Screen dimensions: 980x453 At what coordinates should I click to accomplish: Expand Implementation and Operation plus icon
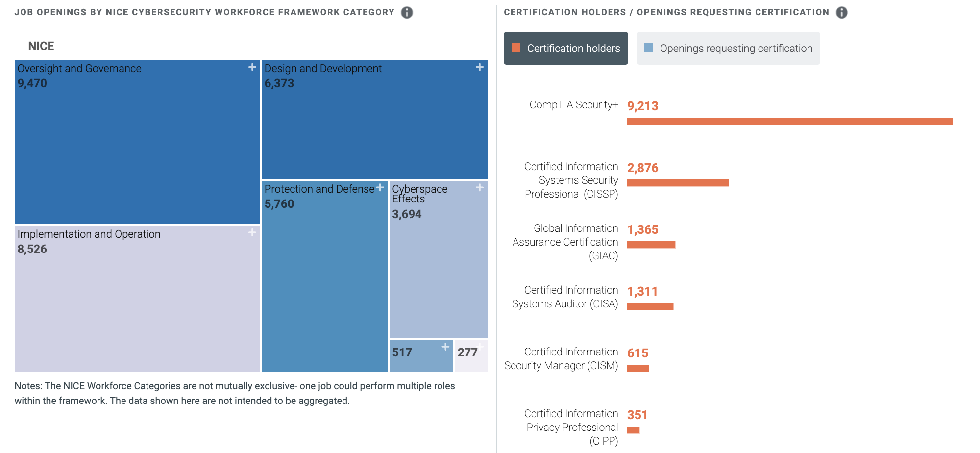(252, 232)
